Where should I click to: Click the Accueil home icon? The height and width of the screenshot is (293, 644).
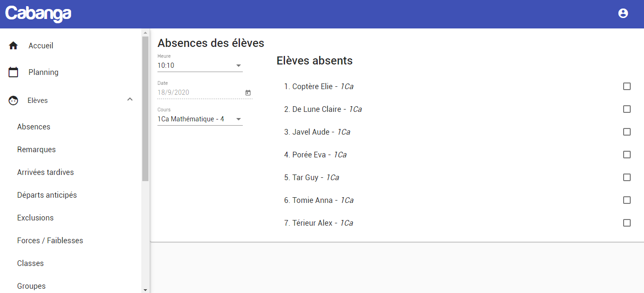(13, 46)
